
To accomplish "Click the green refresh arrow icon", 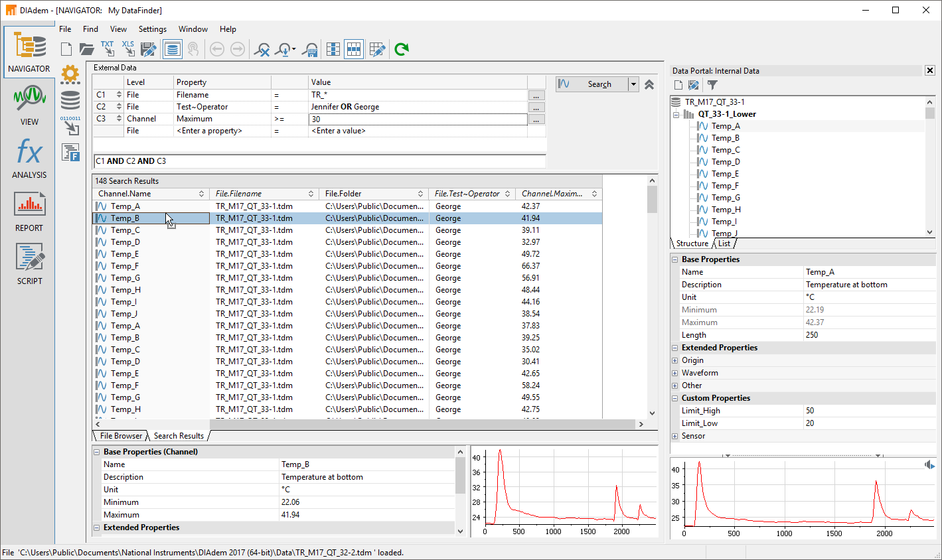I will (x=402, y=49).
